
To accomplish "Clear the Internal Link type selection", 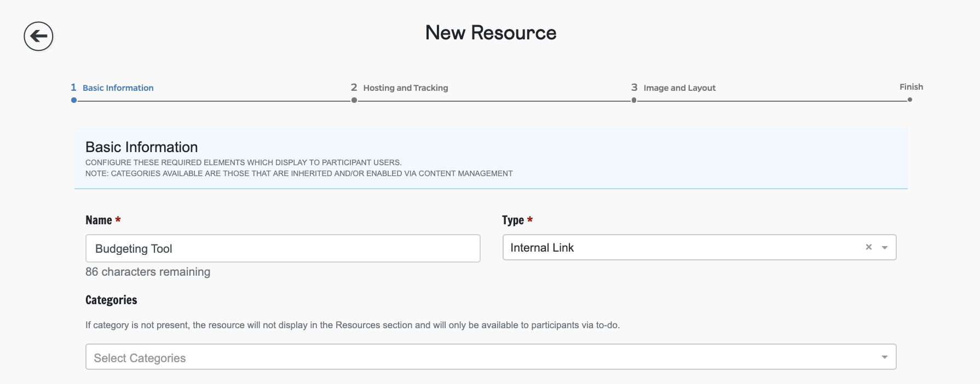I will point(868,247).
